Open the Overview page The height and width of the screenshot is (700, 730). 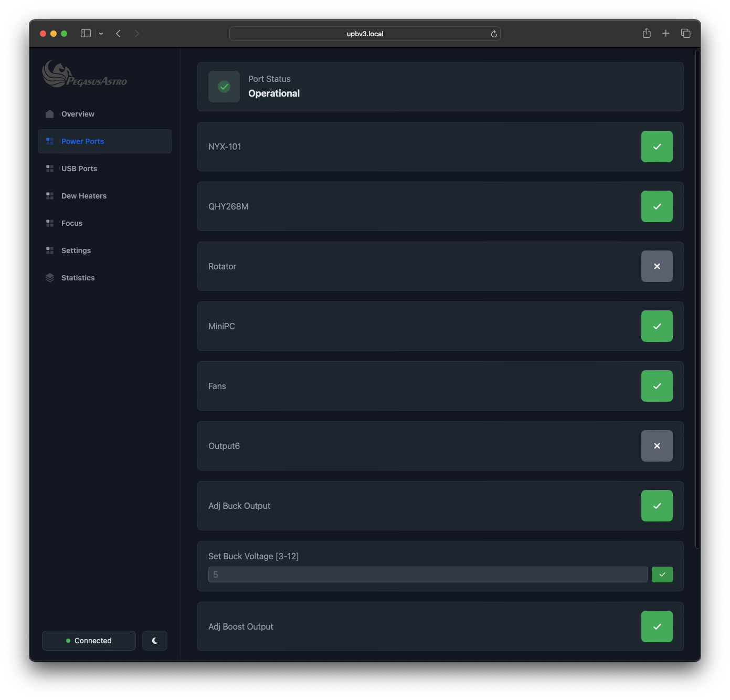[104, 114]
